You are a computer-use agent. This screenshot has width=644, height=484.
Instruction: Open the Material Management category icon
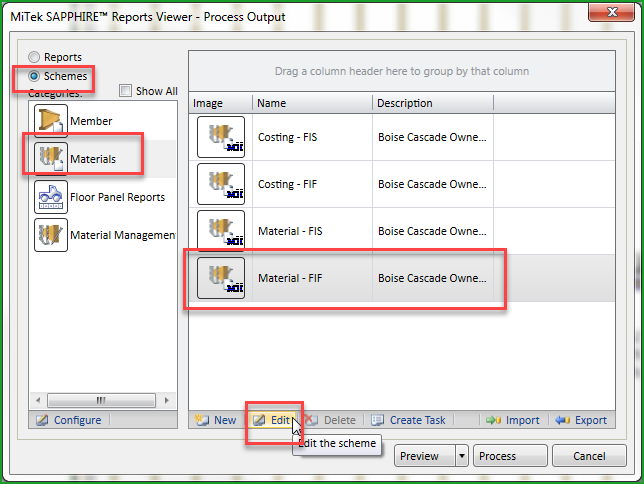click(51, 235)
